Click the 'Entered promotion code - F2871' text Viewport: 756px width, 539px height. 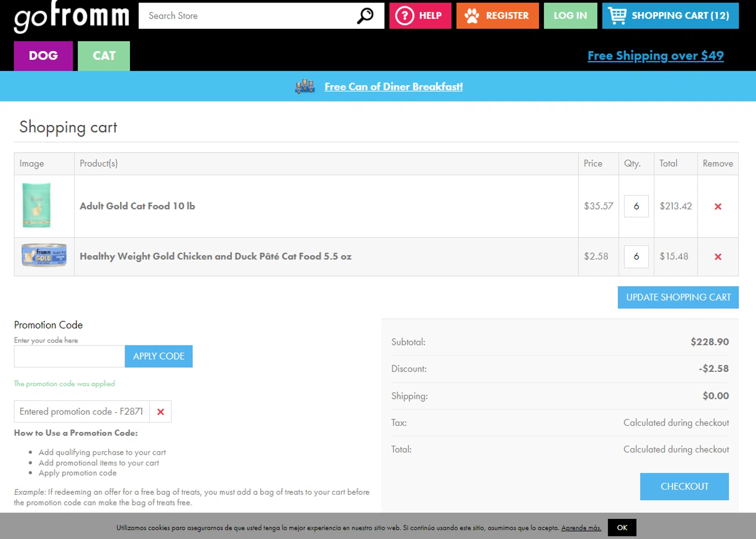(81, 412)
